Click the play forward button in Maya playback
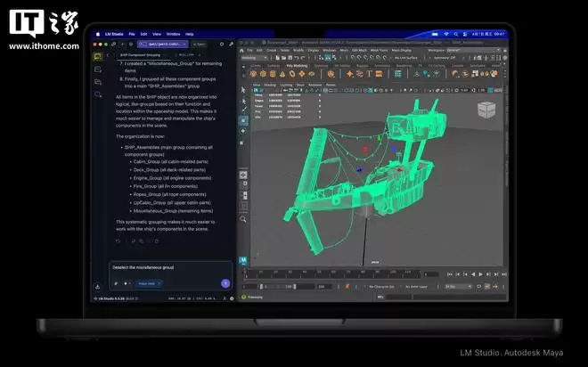The height and width of the screenshot is (367, 588). coord(481,274)
